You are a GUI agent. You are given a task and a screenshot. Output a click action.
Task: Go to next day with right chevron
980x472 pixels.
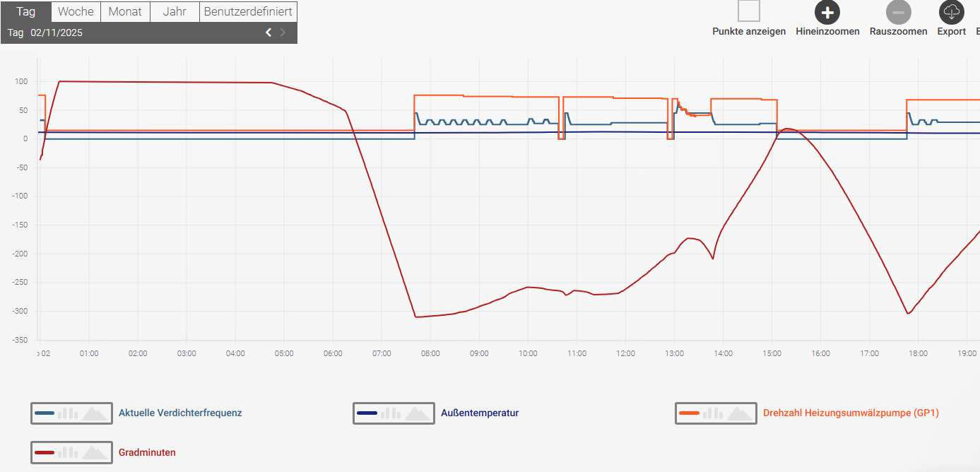coord(283,33)
